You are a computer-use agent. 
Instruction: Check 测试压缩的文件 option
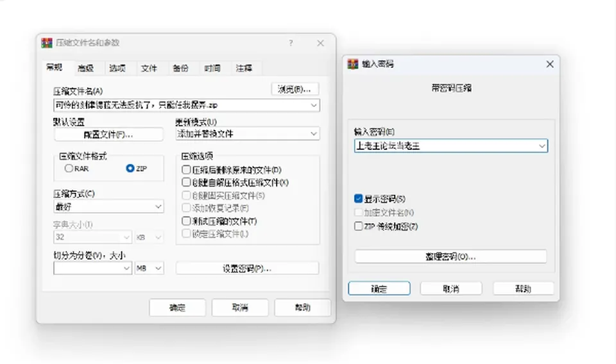pos(186,221)
